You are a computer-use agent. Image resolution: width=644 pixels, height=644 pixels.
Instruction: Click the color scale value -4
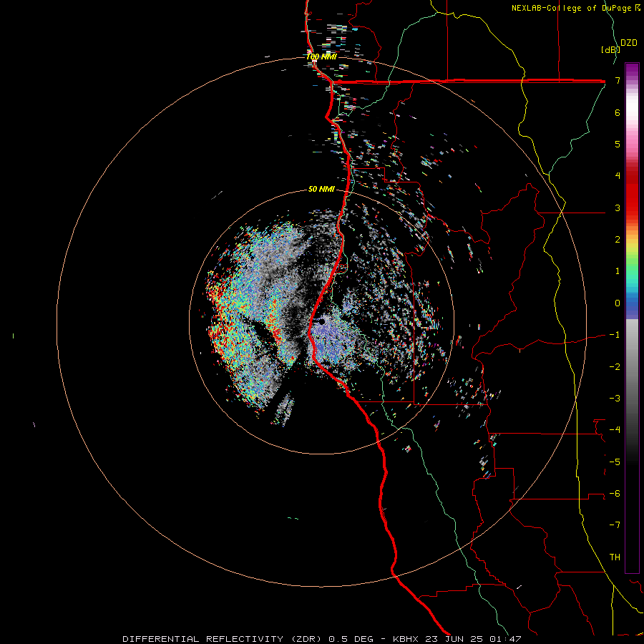[x=615, y=430]
